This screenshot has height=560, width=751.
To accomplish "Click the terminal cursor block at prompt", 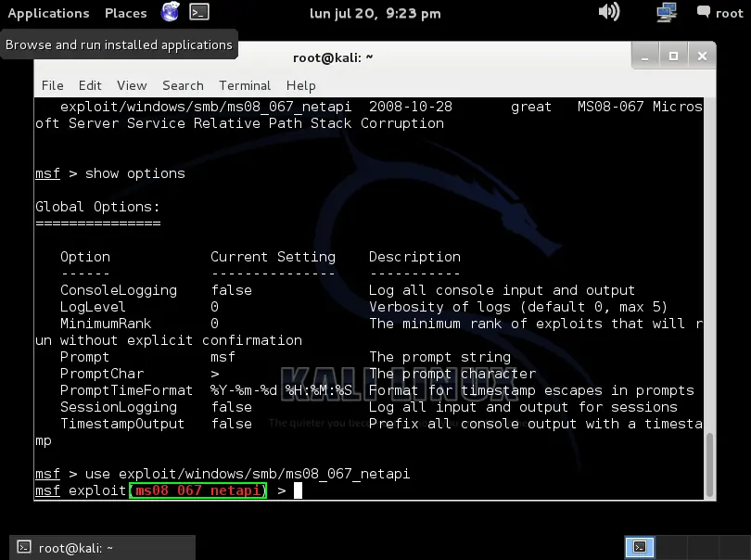I will click(298, 490).
